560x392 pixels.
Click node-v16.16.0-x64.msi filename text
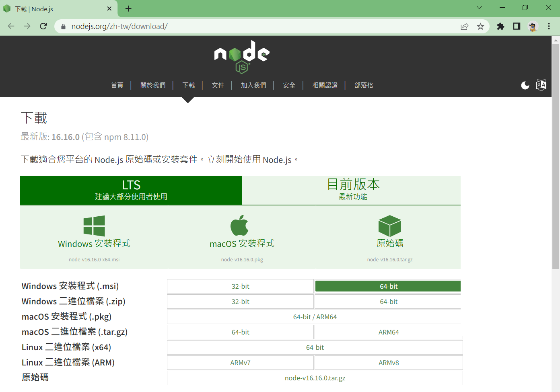click(x=94, y=260)
